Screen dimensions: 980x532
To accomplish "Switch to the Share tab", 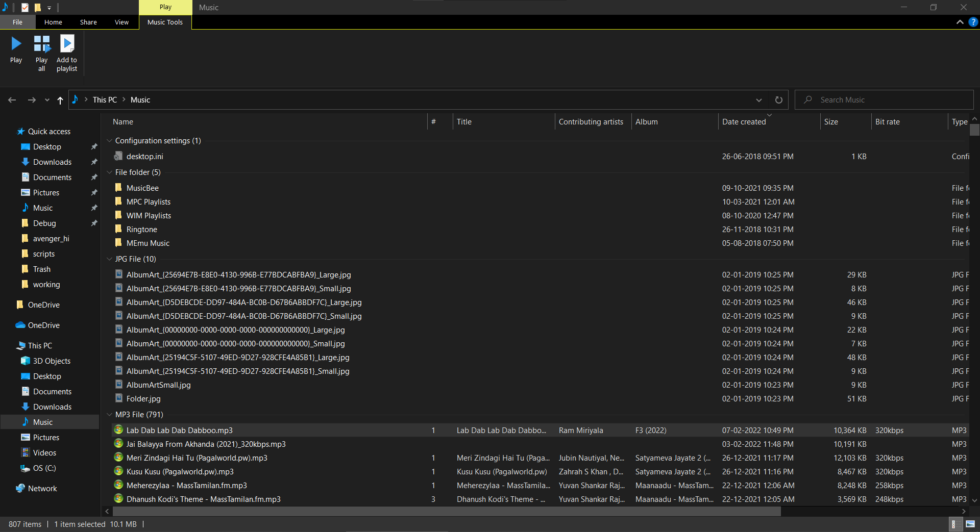I will pos(88,22).
